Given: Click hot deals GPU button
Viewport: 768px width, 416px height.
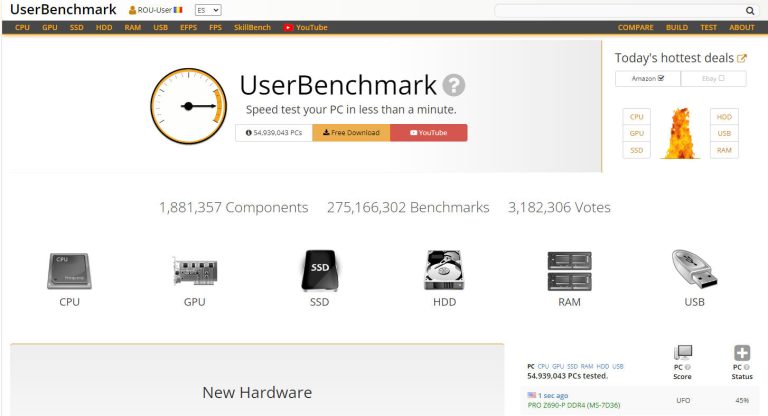Looking at the screenshot, I should (x=637, y=133).
